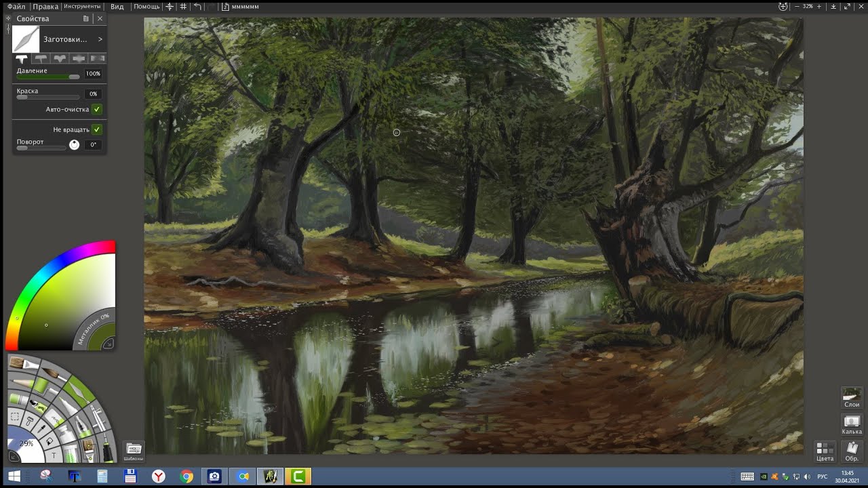The image size is (868, 488).
Task: Select the second knife type tab
Action: click(x=41, y=58)
